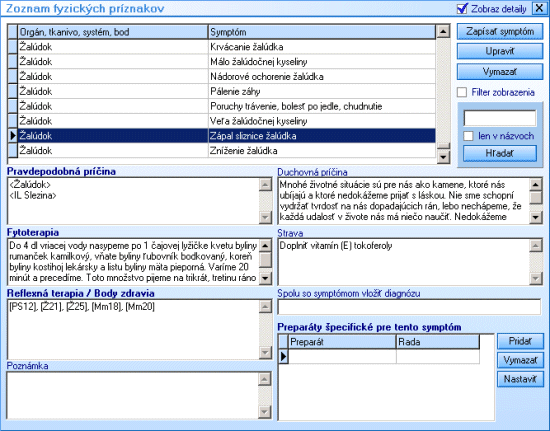The image size is (550, 431).
Task: Click the empty Preparát cell in first row
Action: [342, 357]
